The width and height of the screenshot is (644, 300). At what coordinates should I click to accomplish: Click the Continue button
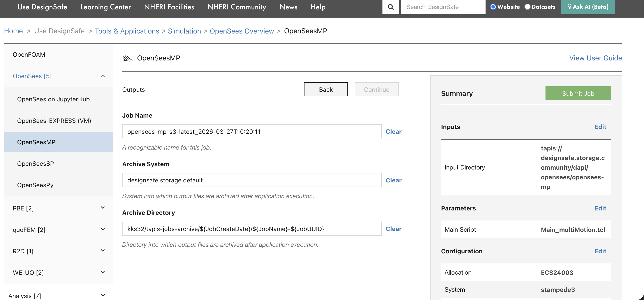[x=377, y=90]
